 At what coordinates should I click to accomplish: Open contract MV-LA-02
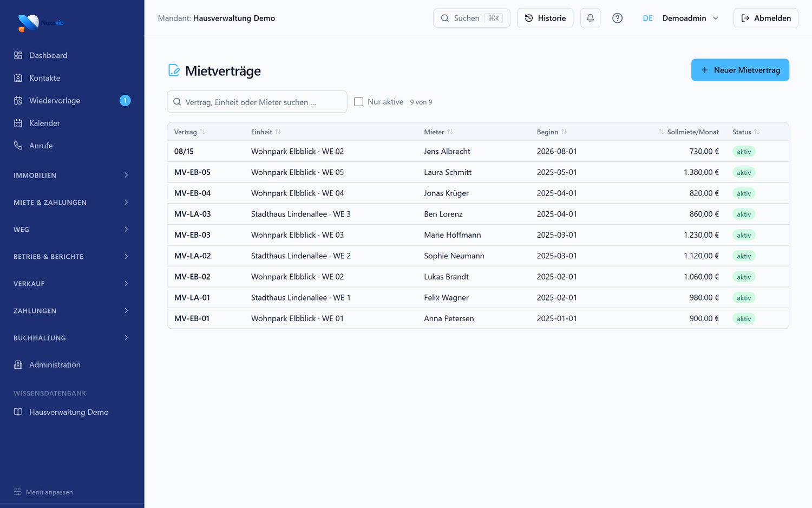tap(192, 256)
